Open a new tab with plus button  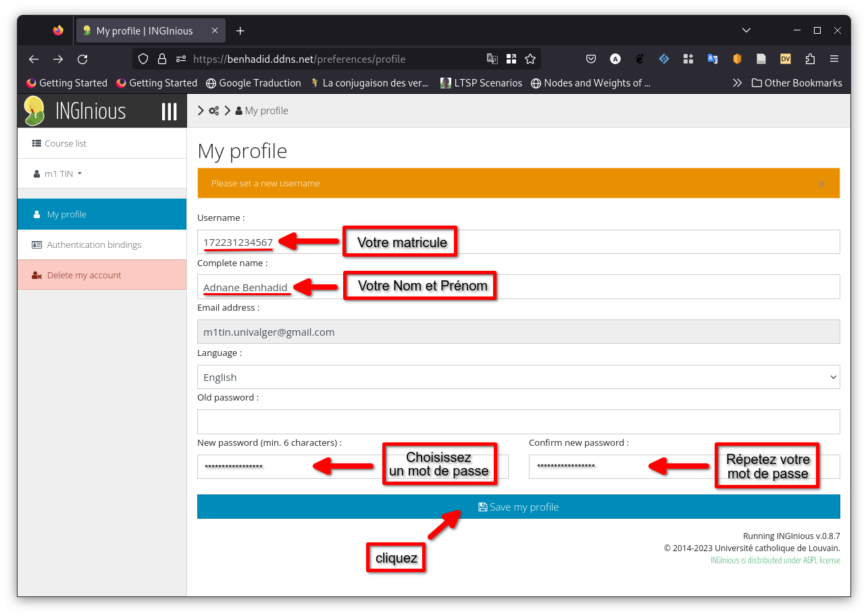click(240, 31)
